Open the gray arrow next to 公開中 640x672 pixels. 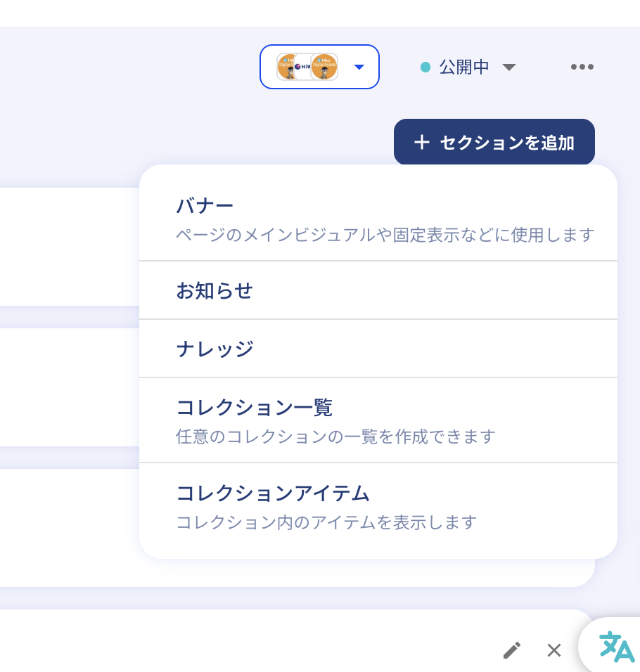[509, 67]
